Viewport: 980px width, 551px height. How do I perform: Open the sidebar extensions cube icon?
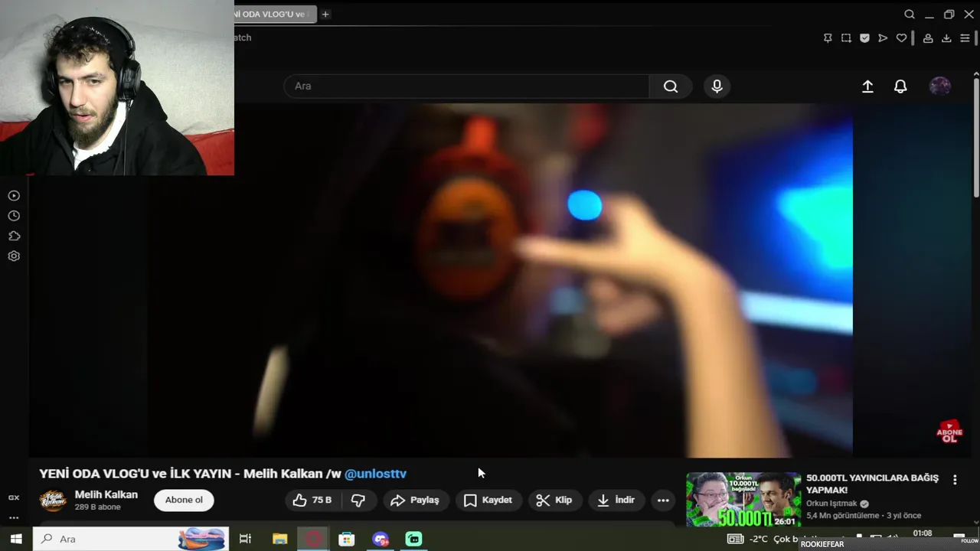tap(14, 236)
